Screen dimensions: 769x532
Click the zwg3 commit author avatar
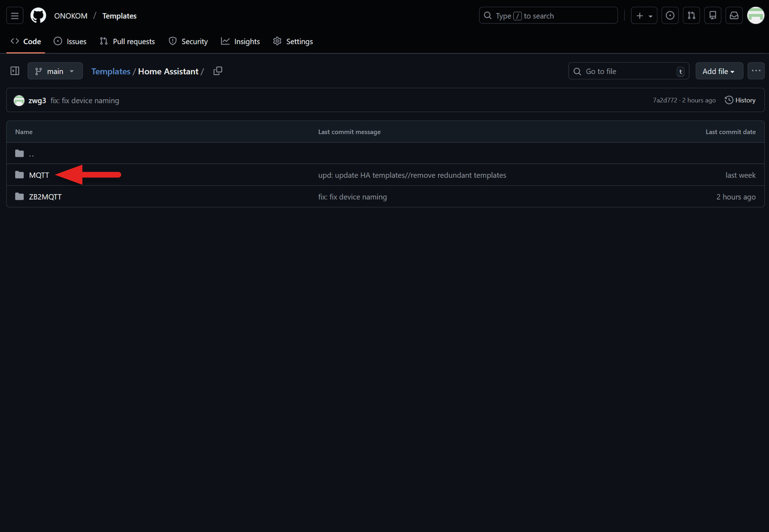pyautogui.click(x=19, y=100)
